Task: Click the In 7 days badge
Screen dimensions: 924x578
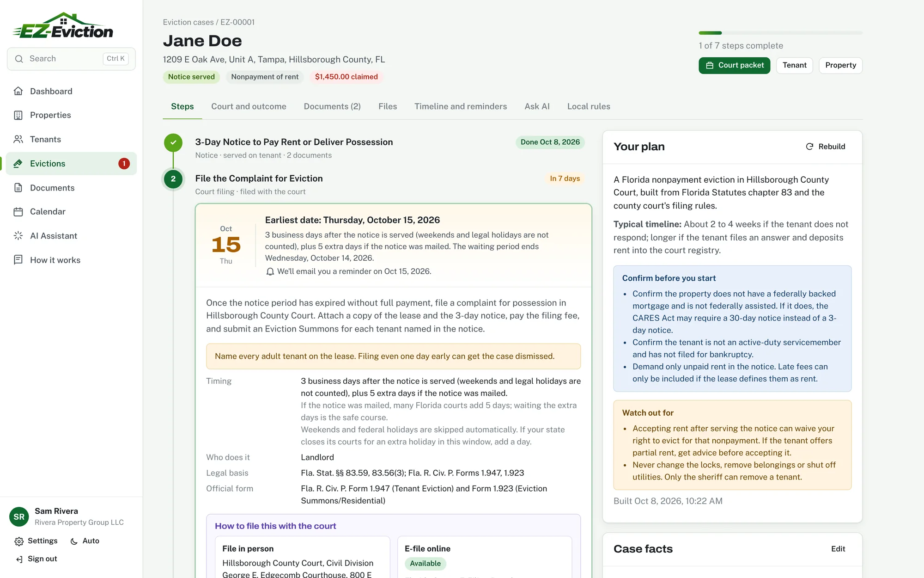Action: tap(565, 178)
